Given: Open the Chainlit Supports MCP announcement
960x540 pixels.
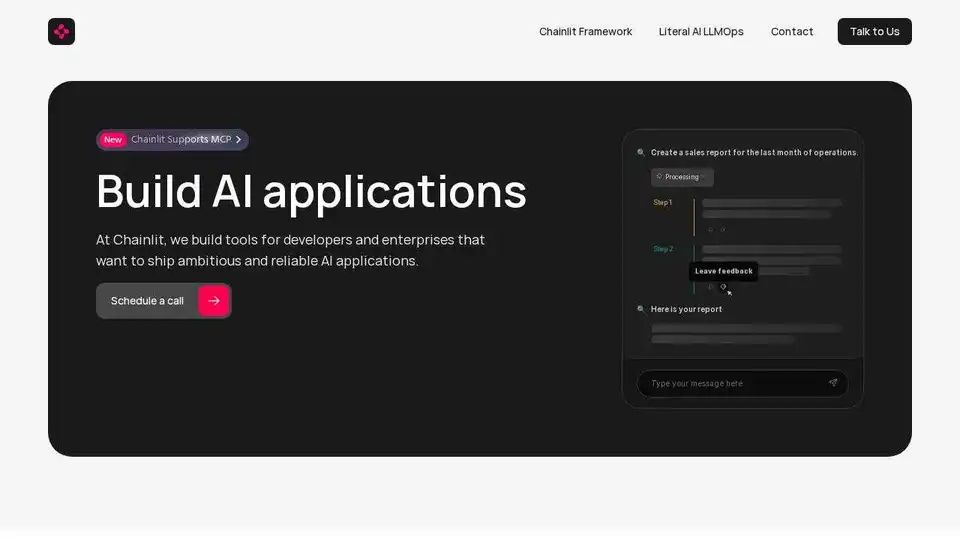Looking at the screenshot, I should (x=172, y=140).
